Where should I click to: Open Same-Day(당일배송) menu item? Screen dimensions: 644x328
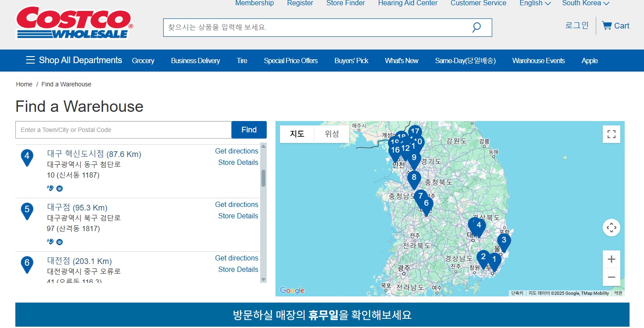coord(465,61)
